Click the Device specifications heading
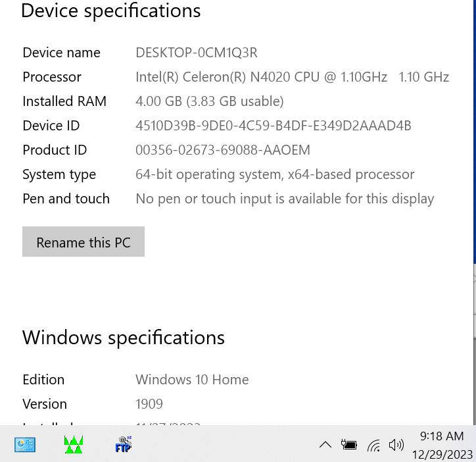This screenshot has height=462, width=476. 111,11
